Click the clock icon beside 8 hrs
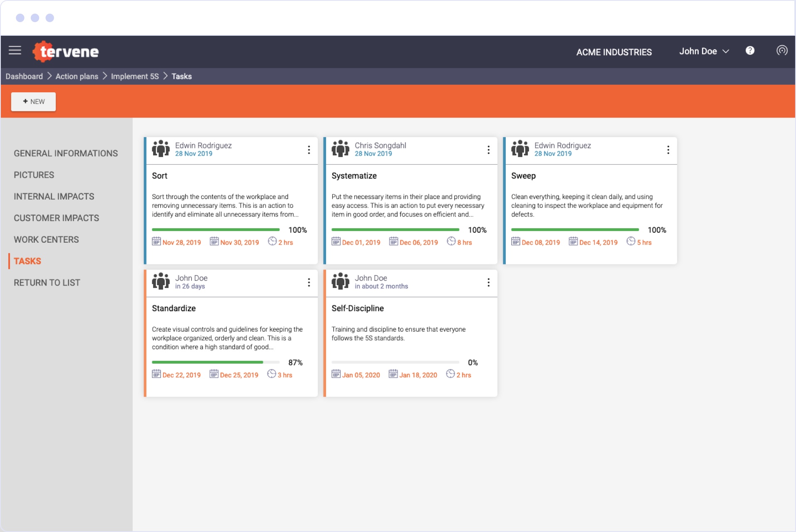Screen dimensions: 796x532 [x=451, y=241]
